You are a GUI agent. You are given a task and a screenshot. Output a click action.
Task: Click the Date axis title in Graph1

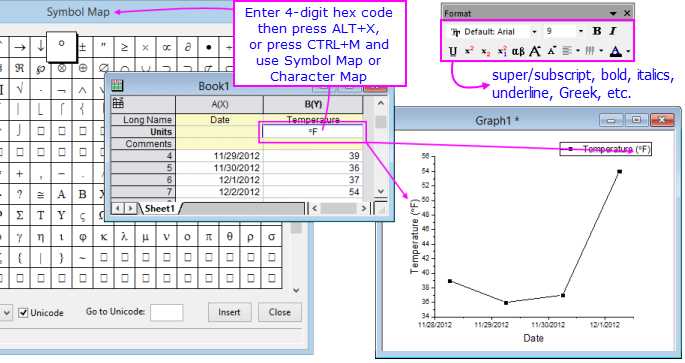coord(533,338)
